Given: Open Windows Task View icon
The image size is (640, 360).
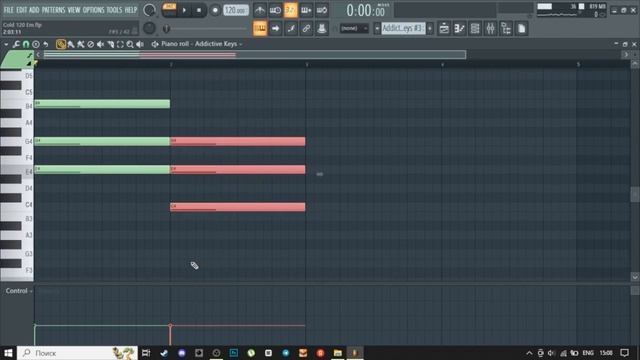Looking at the screenshot, I should 146,353.
